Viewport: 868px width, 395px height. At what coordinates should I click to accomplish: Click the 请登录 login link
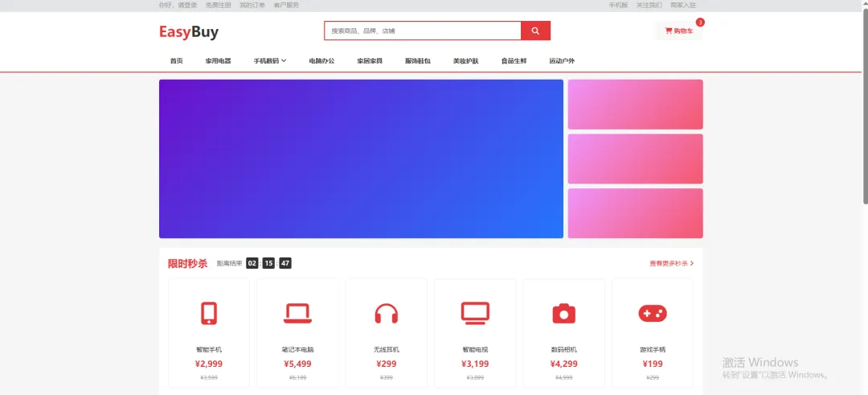tap(187, 5)
